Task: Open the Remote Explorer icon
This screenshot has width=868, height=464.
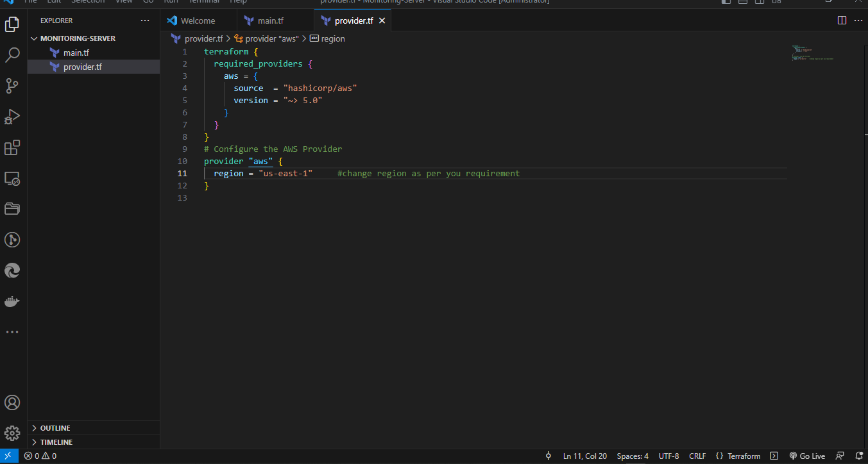Action: pos(12,179)
